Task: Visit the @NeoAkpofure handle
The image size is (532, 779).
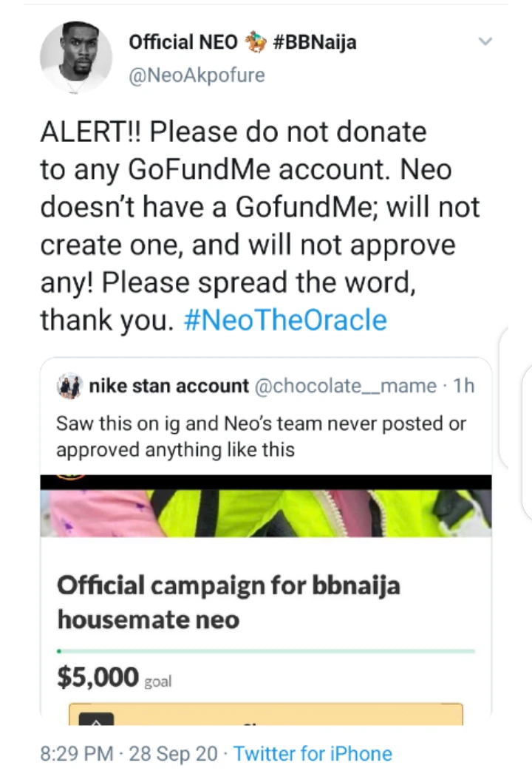Action: [197, 75]
